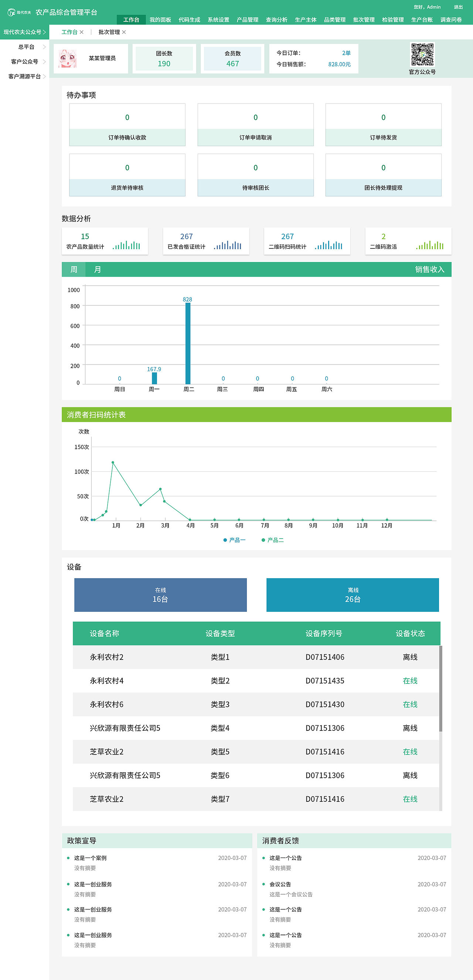Click the official account QR code
The image size is (473, 980).
pyautogui.click(x=422, y=54)
